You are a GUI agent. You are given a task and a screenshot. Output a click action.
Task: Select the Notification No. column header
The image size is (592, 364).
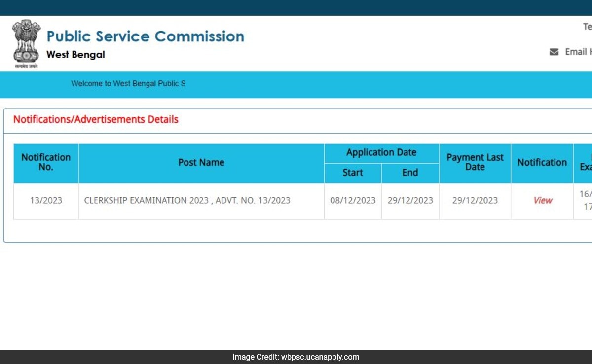45,163
